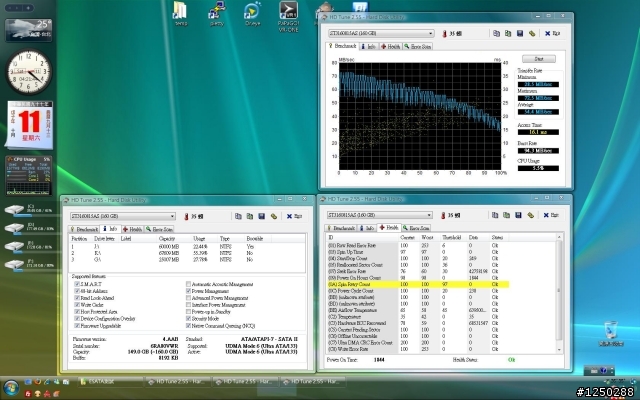Select the Airflow Temperature row
The height and width of the screenshot is (400, 640).
coord(418,311)
